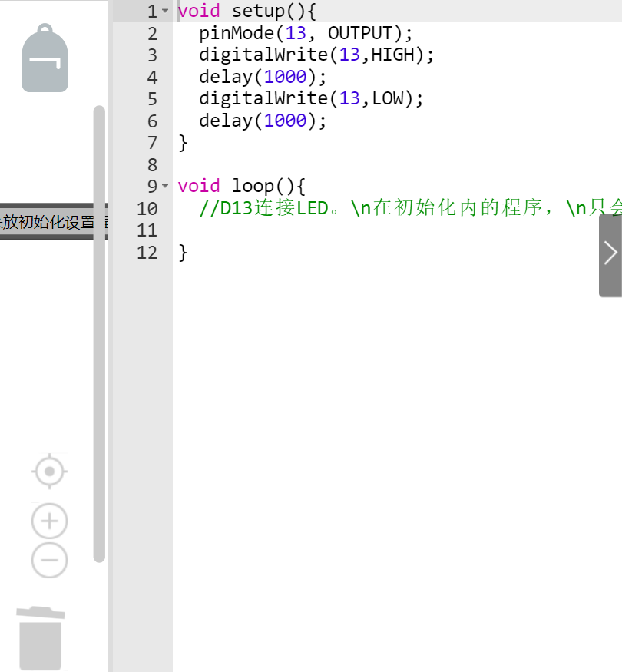The height and width of the screenshot is (672, 622).
Task: Expand the panel with the right chevron
Action: [610, 253]
